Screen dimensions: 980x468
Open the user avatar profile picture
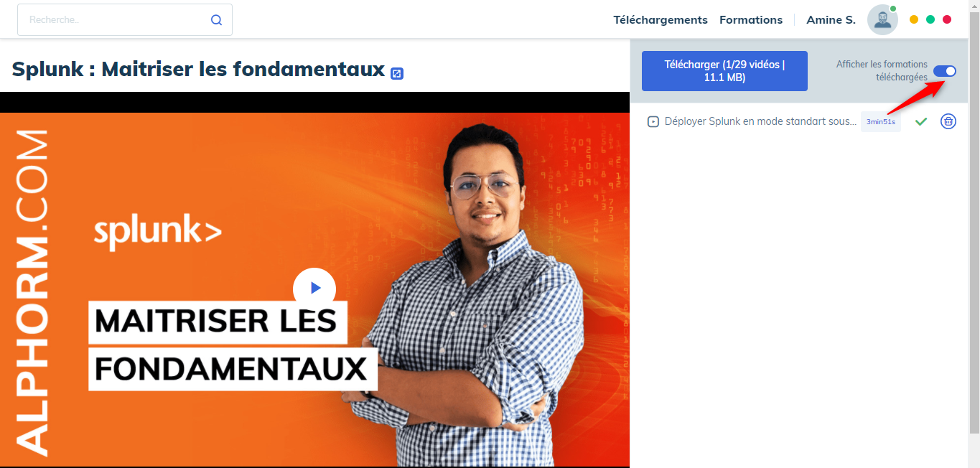click(882, 20)
